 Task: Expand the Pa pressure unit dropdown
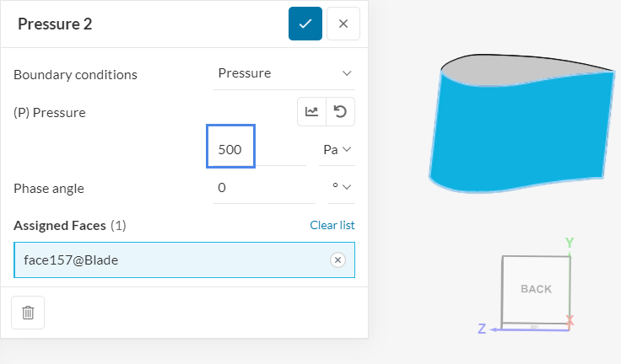337,150
